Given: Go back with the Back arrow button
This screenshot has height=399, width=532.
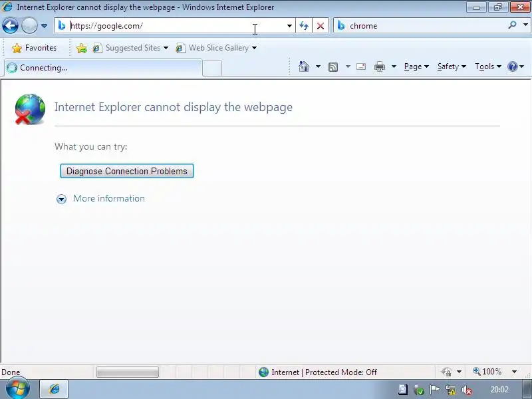Looking at the screenshot, I should coord(10,26).
